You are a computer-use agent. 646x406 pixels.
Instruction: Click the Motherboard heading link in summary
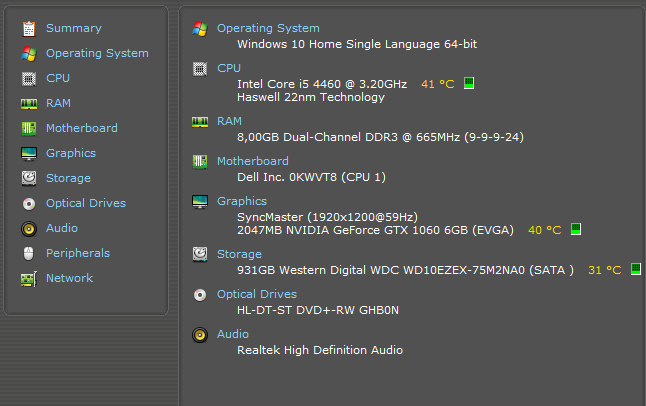253,161
